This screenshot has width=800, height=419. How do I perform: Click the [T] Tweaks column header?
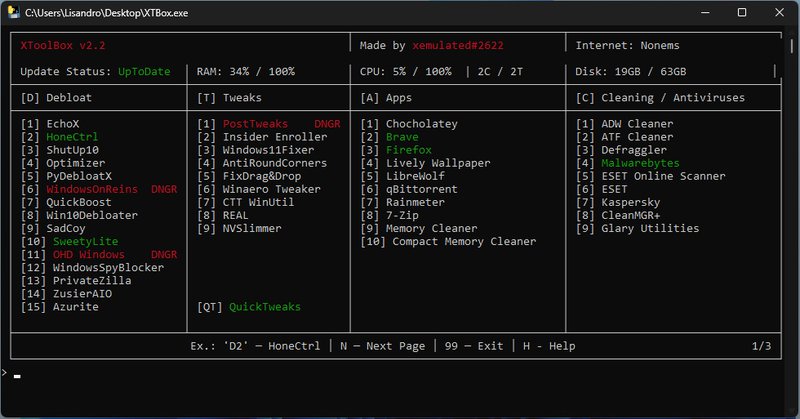pos(229,97)
